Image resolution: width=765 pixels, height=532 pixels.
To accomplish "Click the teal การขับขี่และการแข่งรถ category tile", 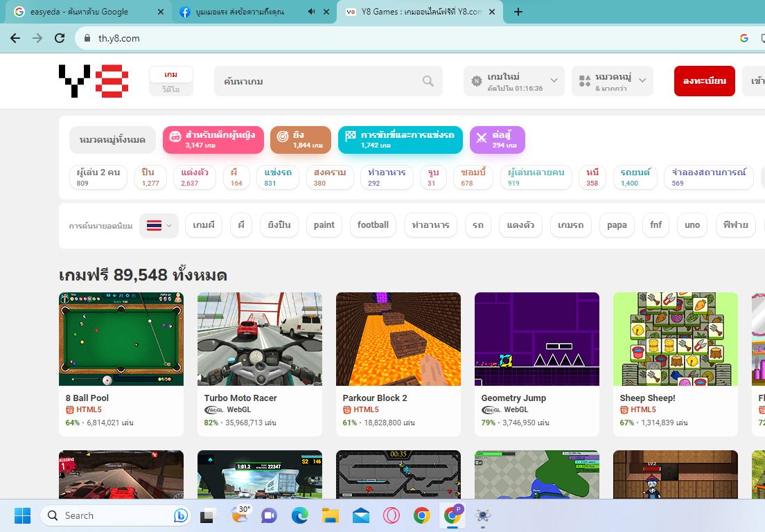I will [x=400, y=140].
